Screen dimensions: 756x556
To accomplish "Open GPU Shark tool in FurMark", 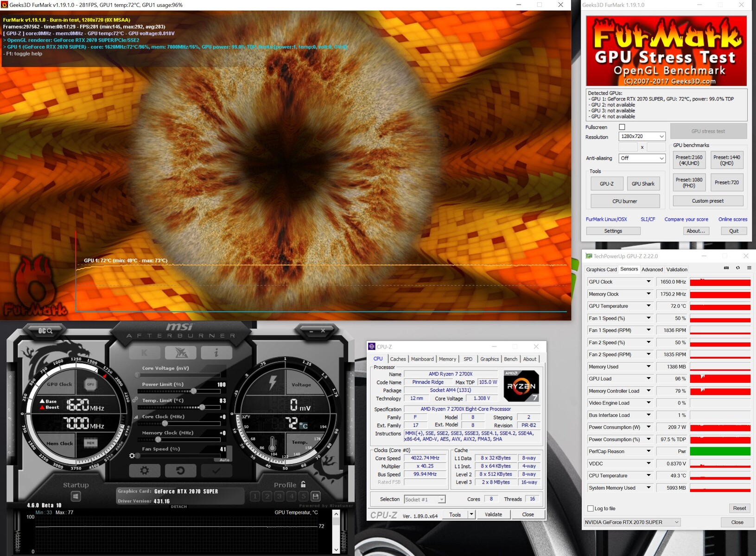I will click(x=643, y=183).
